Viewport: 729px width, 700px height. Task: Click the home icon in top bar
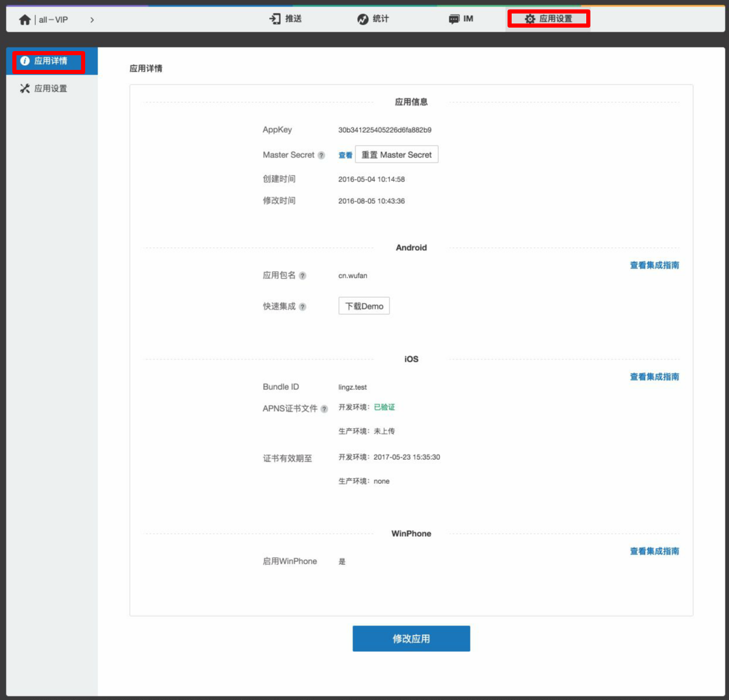tap(25, 20)
